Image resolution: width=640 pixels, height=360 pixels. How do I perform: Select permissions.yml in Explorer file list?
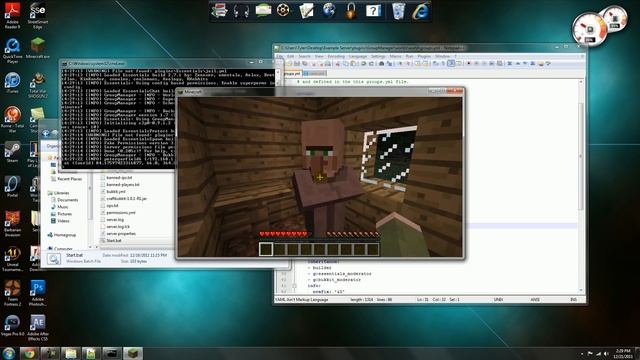[120, 213]
